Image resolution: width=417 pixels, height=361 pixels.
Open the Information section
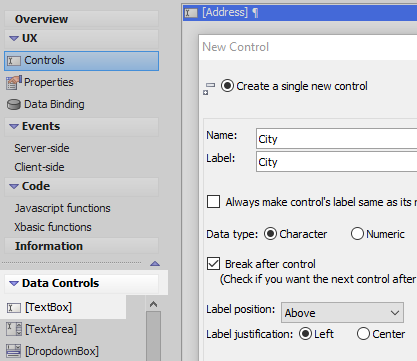81,246
